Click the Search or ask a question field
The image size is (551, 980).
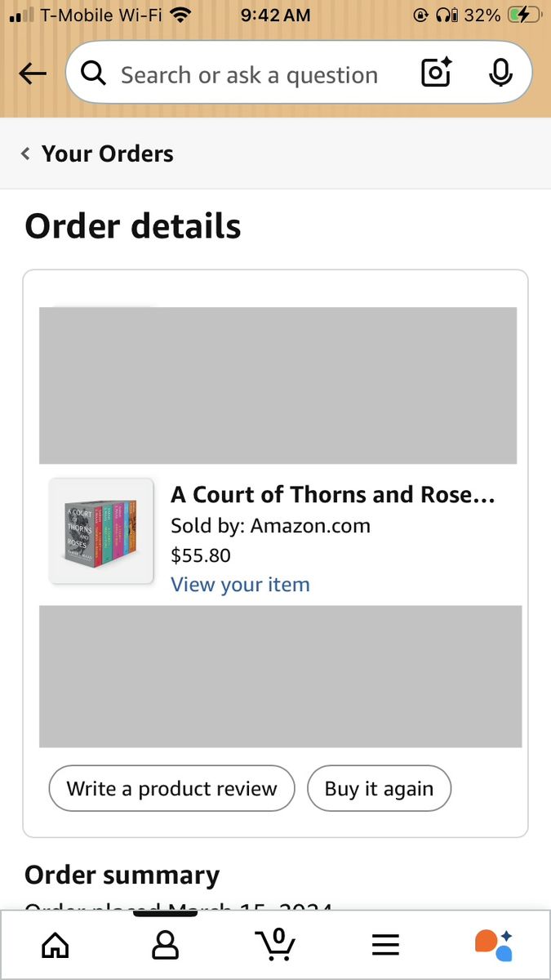click(x=249, y=75)
